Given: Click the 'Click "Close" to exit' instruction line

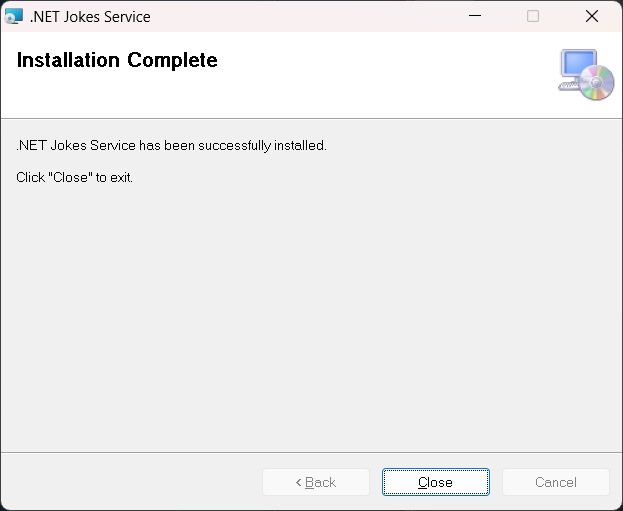Looking at the screenshot, I should [x=74, y=177].
